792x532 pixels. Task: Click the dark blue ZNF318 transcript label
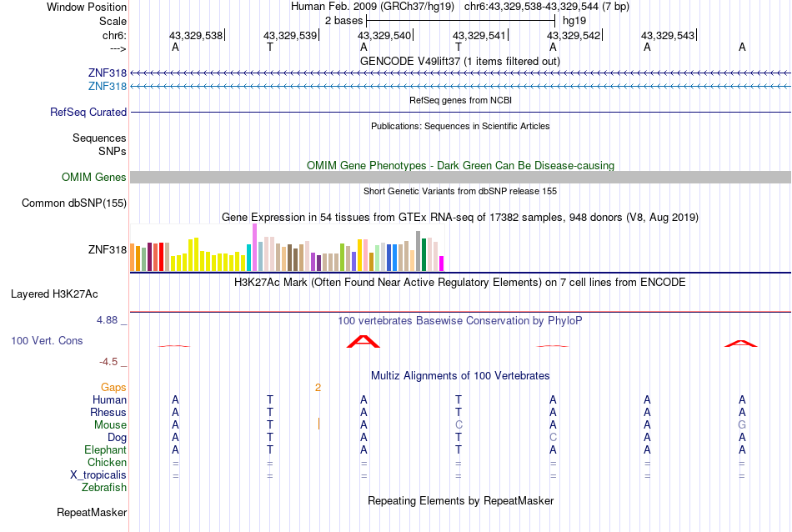(x=107, y=73)
